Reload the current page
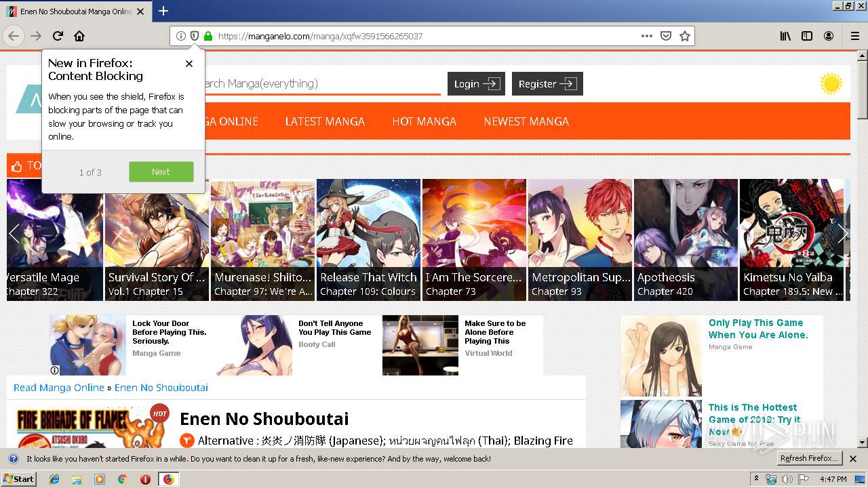 pyautogui.click(x=58, y=36)
